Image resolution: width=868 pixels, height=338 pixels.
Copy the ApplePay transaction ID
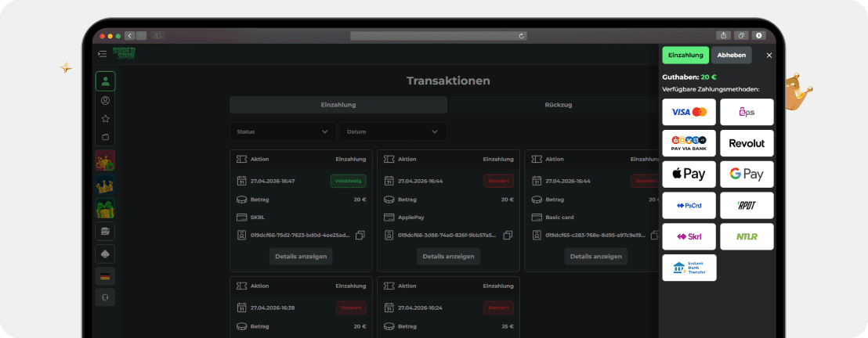click(x=508, y=235)
